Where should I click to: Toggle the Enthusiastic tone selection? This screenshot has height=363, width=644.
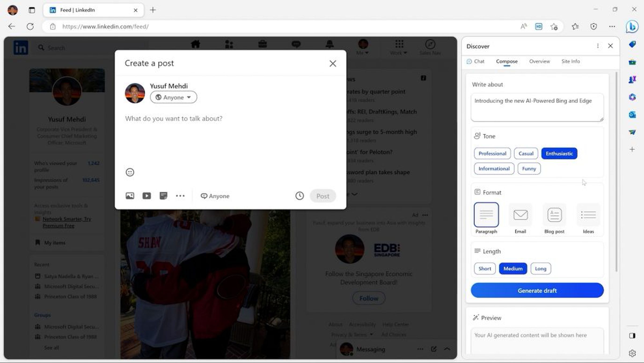point(559,153)
